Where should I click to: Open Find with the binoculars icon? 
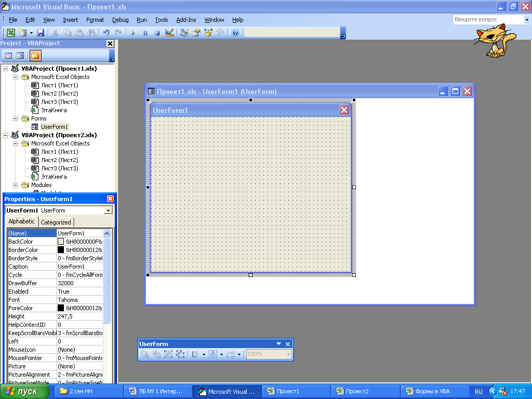91,33
